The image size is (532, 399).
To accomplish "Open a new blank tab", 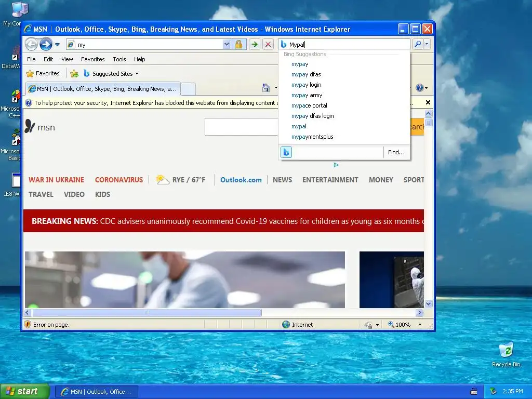I will (x=188, y=89).
